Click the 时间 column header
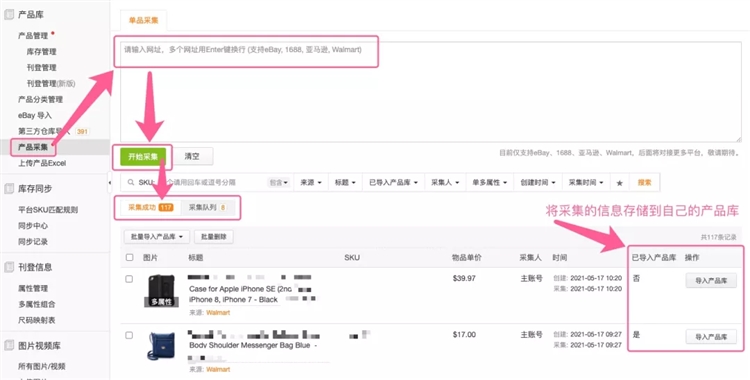This screenshot has width=750, height=380. pyautogui.click(x=560, y=257)
